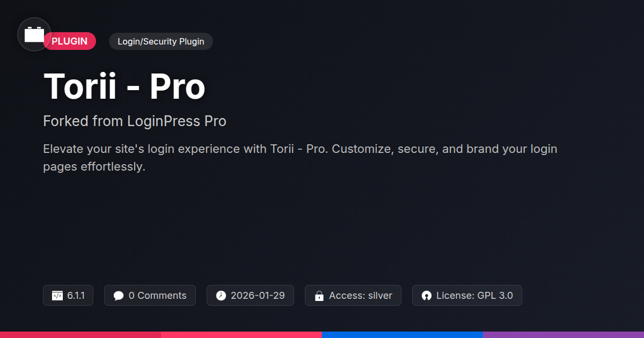This screenshot has height=338, width=644.
Task: Click the plugin brick icon in the circle
Action: [34, 34]
